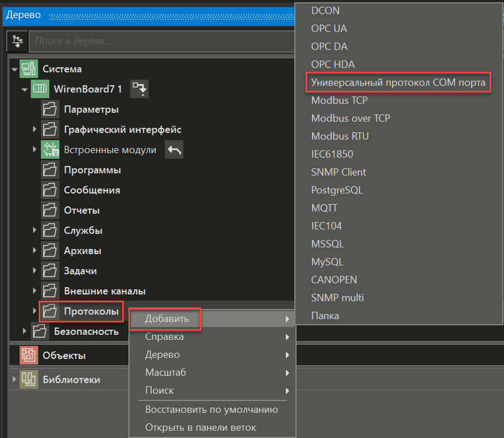Open the Добавить submenu
The image size is (504, 438).
tap(212, 319)
